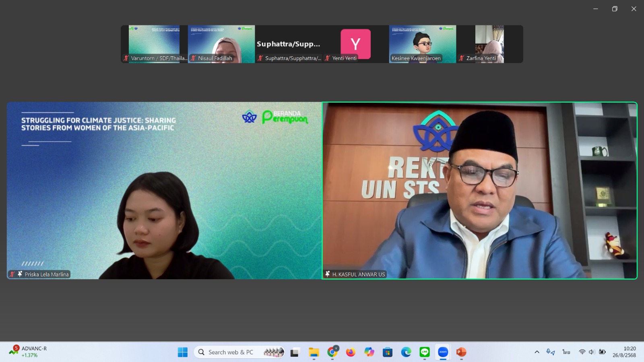644x362 pixels.
Task: Open Firefox from the taskbar
Action: (x=351, y=352)
